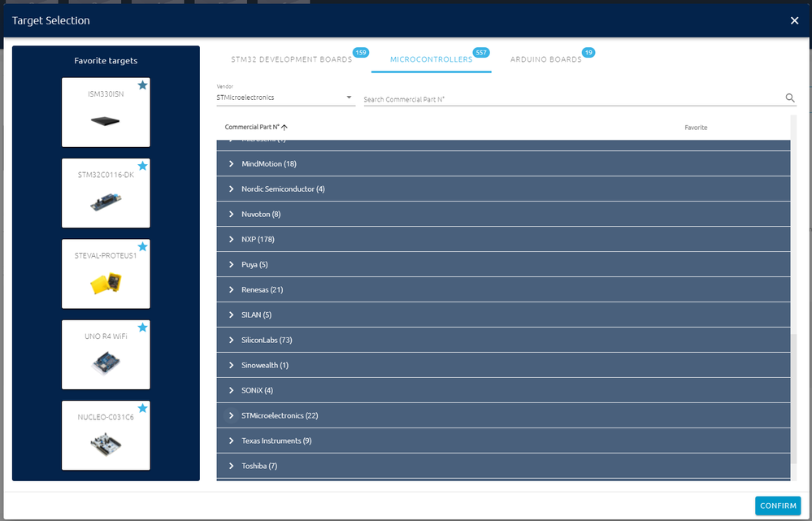
Task: Expand the SONiX (4) group
Action: 232,390
